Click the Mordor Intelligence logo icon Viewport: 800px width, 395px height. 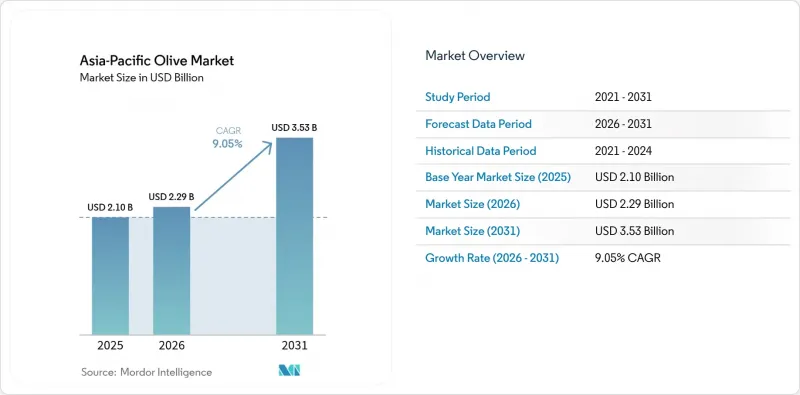[289, 370]
